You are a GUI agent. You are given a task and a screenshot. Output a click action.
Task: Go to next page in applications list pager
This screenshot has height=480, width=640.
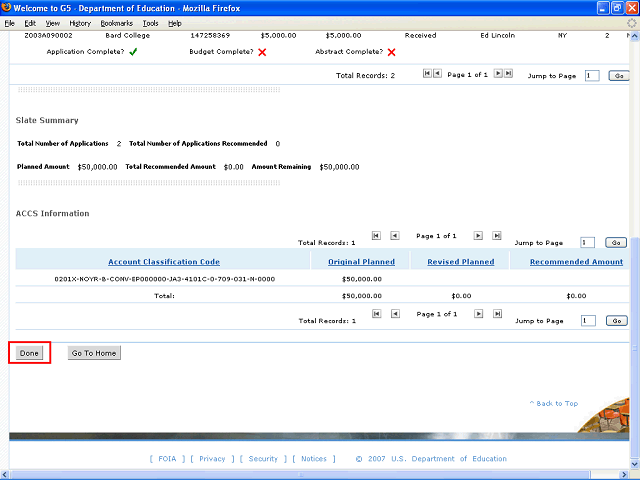[498, 73]
